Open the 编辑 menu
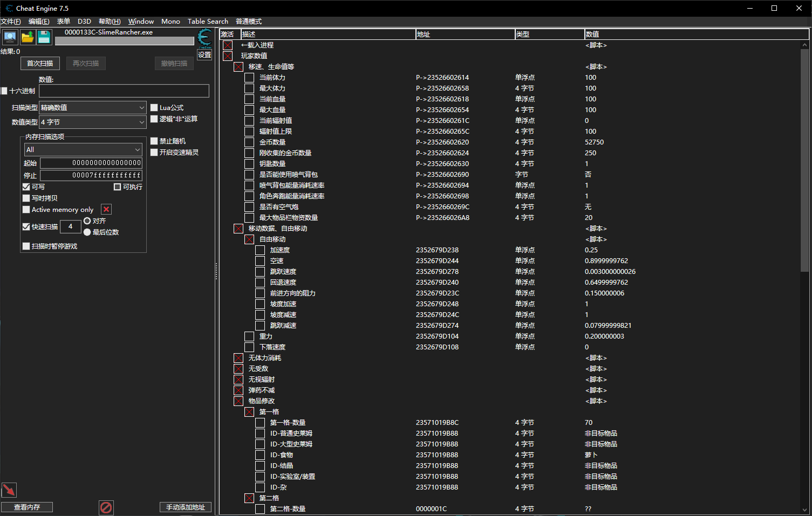This screenshot has width=812, height=516. coord(39,22)
